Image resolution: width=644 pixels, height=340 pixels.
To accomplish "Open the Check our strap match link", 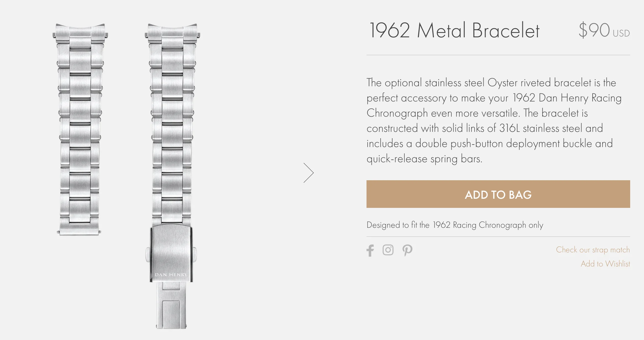I will pos(593,250).
